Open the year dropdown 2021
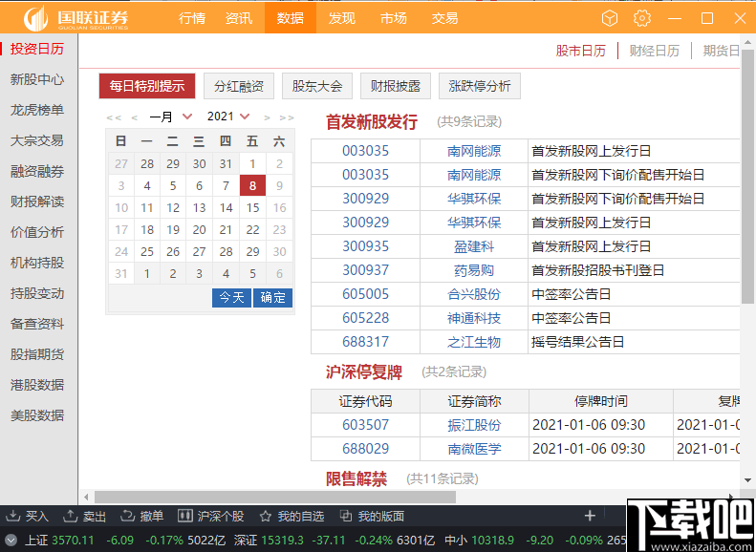 coord(228,117)
